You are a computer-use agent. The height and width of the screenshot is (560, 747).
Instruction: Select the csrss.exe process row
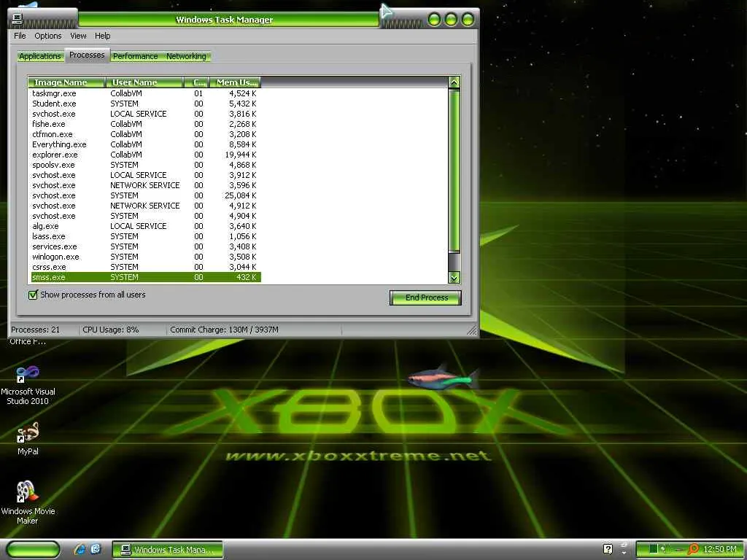[x=145, y=267]
